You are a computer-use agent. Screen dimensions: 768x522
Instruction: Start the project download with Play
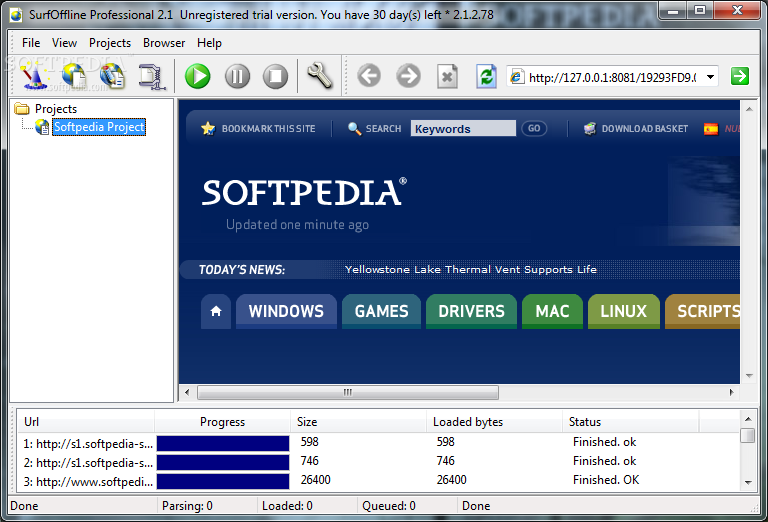198,76
